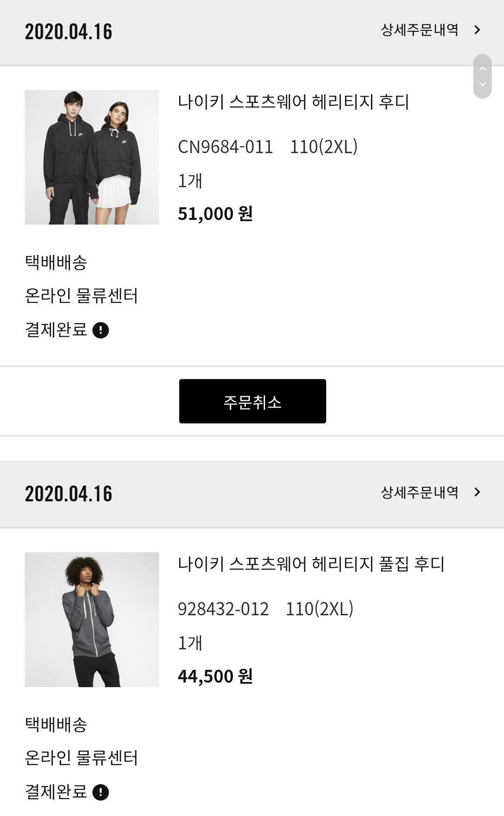This screenshot has width=504, height=816.
Task: Tap the 주문취소 button
Action: (252, 401)
